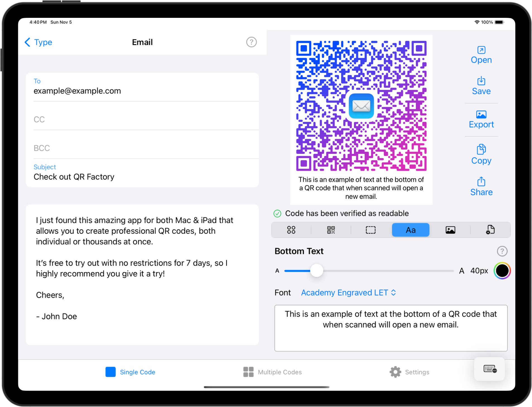Tap the 4:40 PM clock in status bar
The image size is (532, 407).
coord(38,22)
